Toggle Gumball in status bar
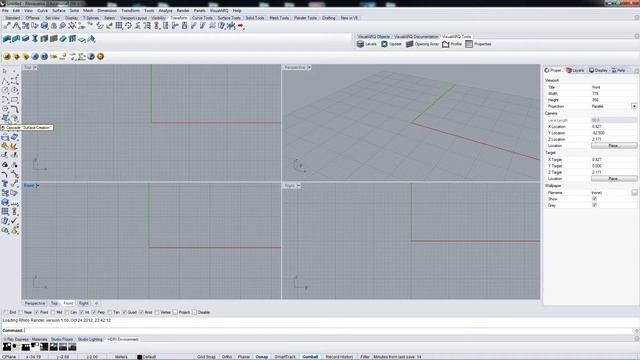This screenshot has height=360, width=640. [x=310, y=357]
